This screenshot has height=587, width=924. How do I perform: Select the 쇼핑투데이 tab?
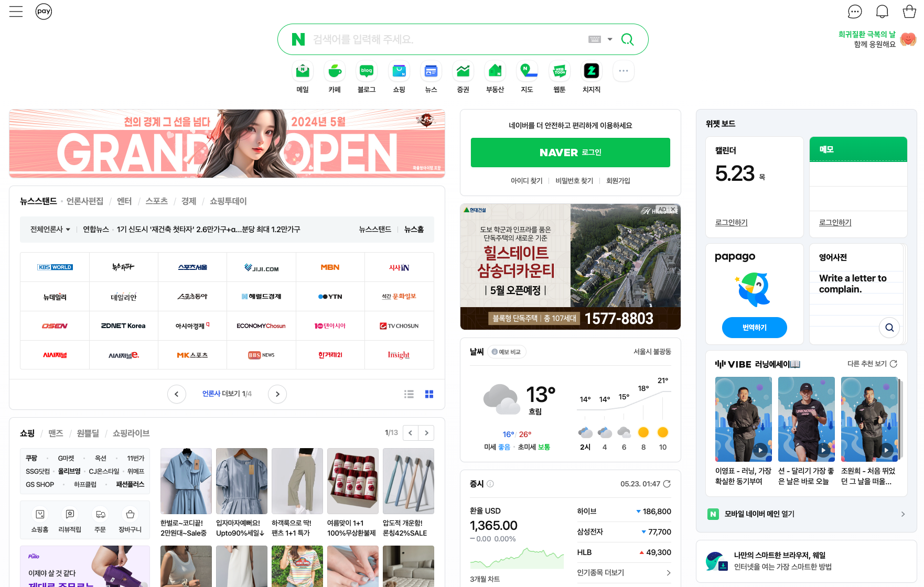(x=228, y=201)
